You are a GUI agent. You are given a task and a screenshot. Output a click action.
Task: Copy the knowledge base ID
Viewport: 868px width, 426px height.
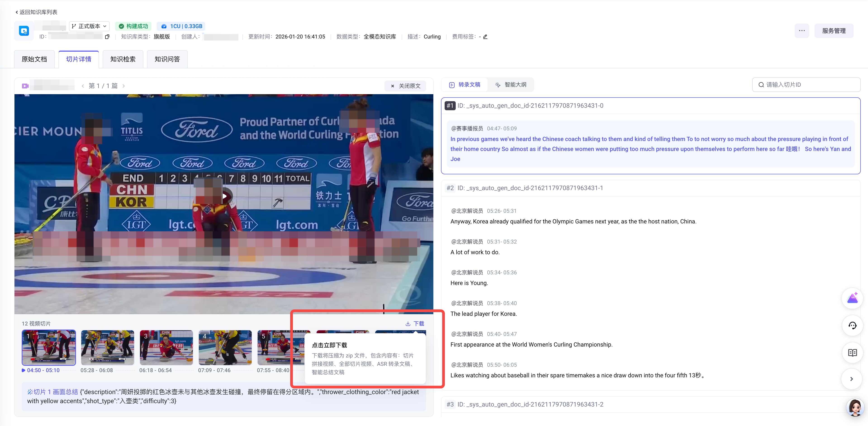pyautogui.click(x=107, y=37)
